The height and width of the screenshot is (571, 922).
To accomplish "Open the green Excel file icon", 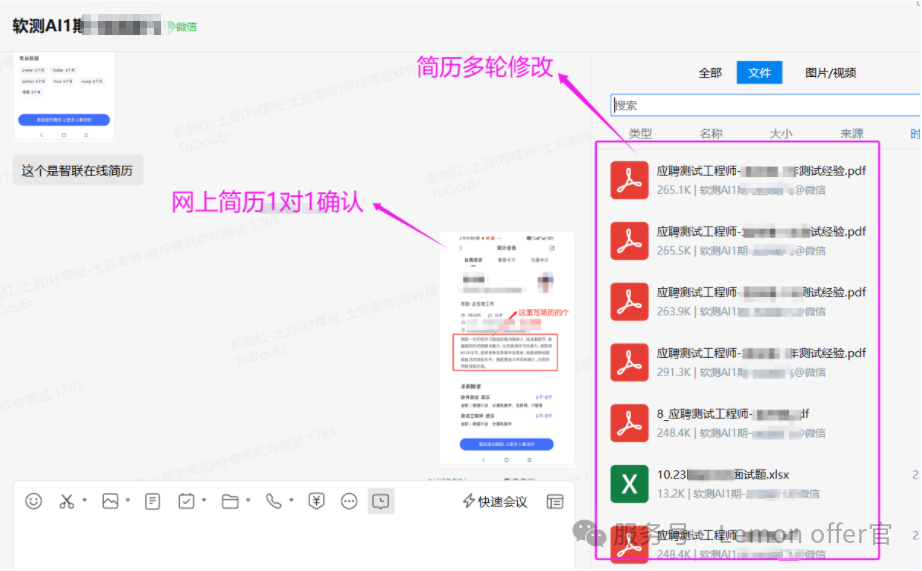I will click(x=630, y=484).
